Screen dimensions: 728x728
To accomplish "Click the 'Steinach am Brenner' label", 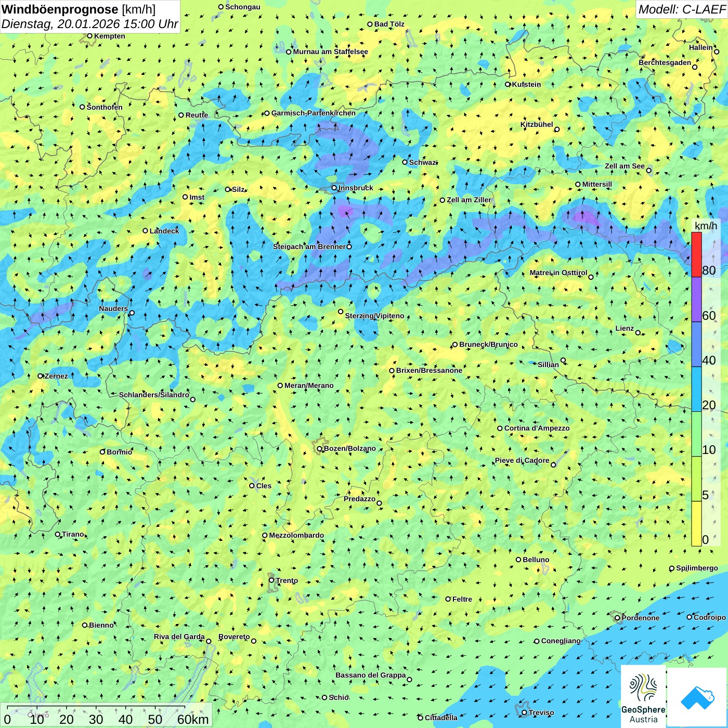I will 309,246.
